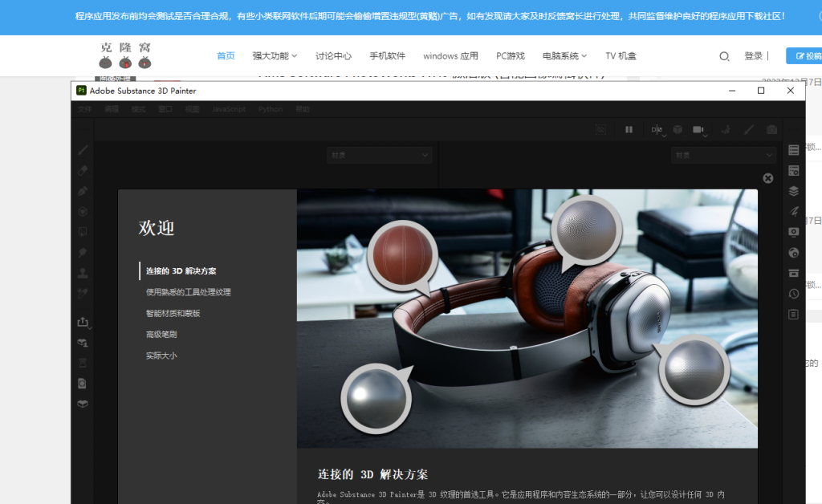Image resolution: width=822 pixels, height=504 pixels.
Task: Open the texture set settings panel icon
Action: click(794, 170)
